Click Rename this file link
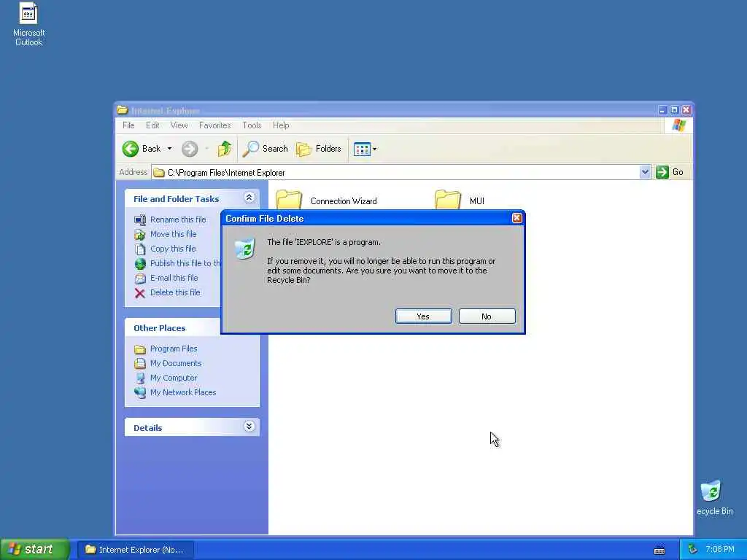The image size is (747, 560). [178, 219]
